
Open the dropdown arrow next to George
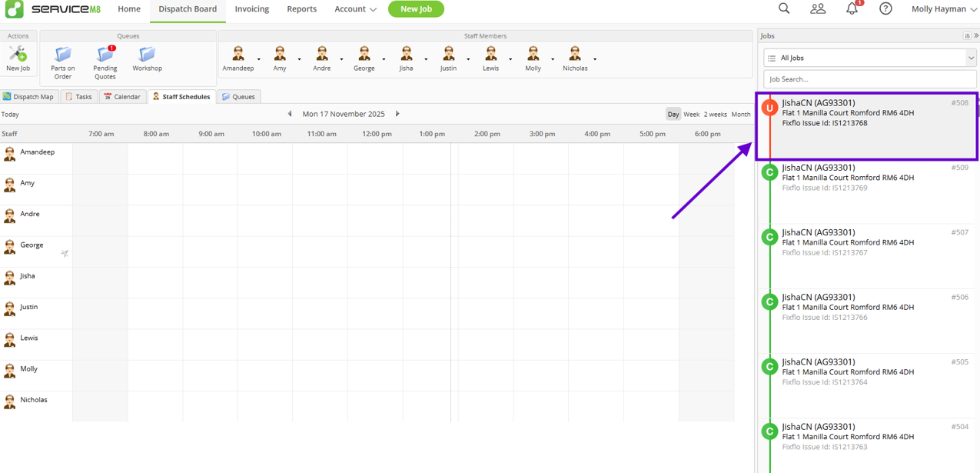tap(384, 59)
